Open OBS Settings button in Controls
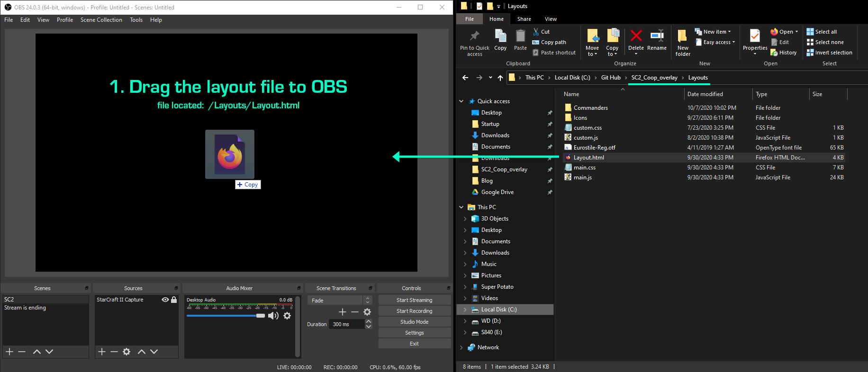 pyautogui.click(x=415, y=333)
